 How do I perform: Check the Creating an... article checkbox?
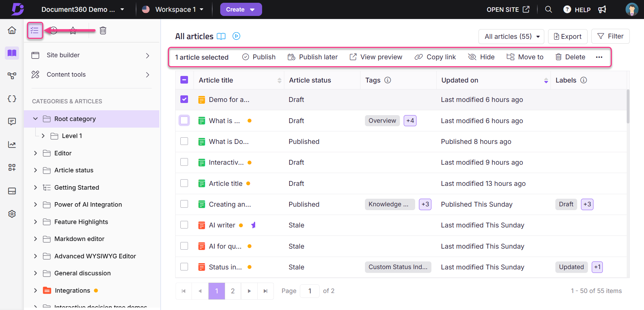[x=184, y=204]
